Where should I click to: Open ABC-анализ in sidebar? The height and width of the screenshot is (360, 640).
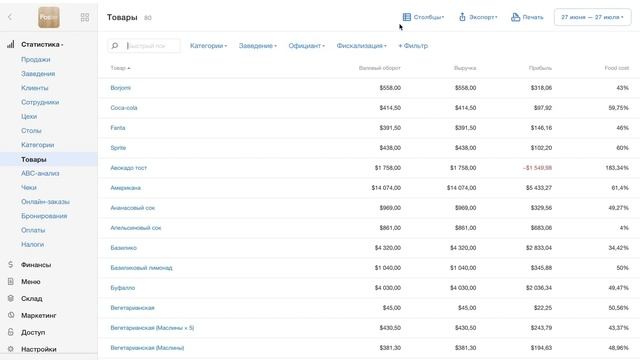click(x=40, y=173)
